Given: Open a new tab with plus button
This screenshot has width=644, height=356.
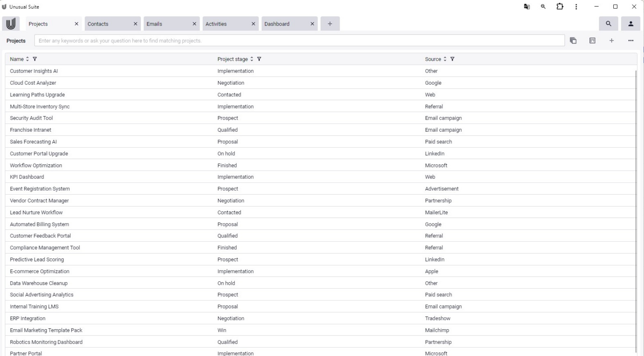Looking at the screenshot, I should click(330, 24).
